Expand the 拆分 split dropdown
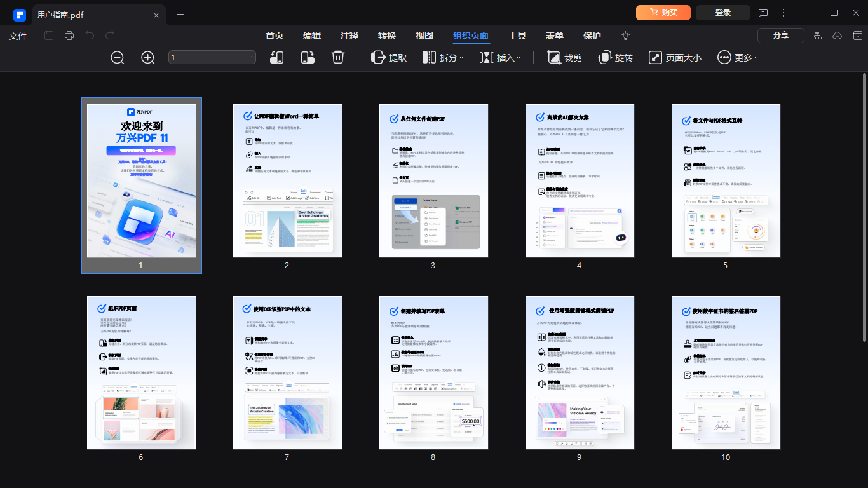 (443, 58)
